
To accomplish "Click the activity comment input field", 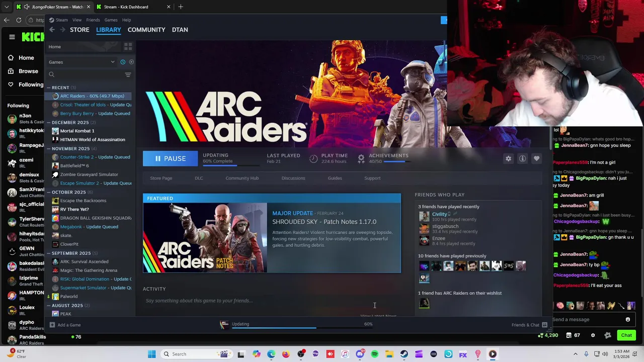I will [272, 301].
